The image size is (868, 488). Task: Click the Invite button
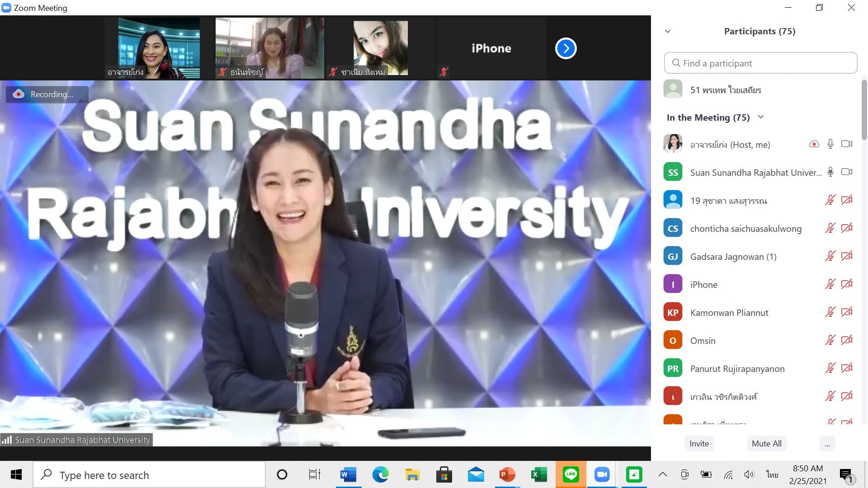(699, 444)
